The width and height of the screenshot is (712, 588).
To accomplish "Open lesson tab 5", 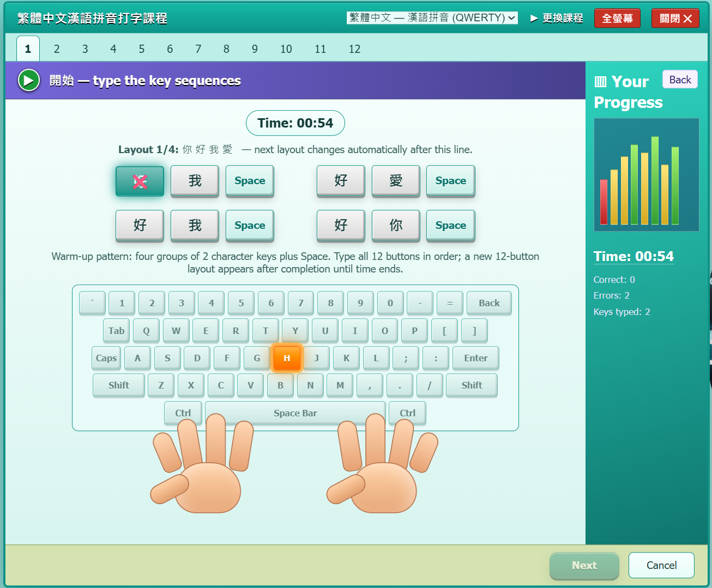I will (x=142, y=49).
